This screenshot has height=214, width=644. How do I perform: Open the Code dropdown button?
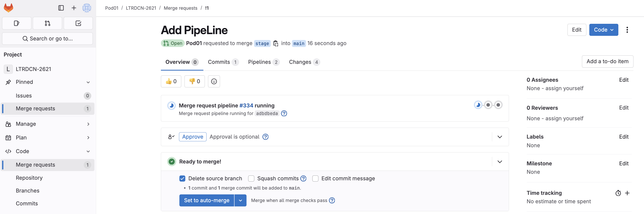coord(603,30)
